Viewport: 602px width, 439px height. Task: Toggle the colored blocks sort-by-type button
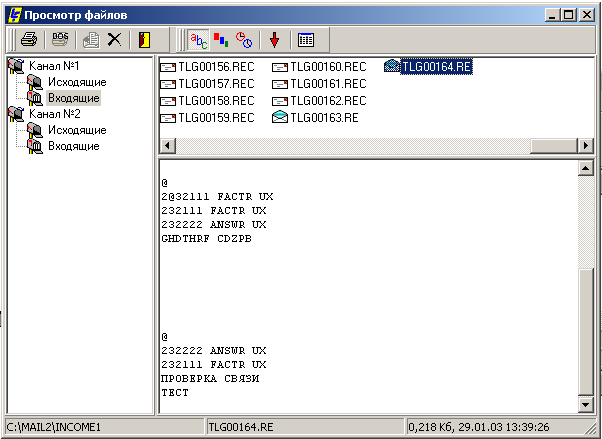221,40
